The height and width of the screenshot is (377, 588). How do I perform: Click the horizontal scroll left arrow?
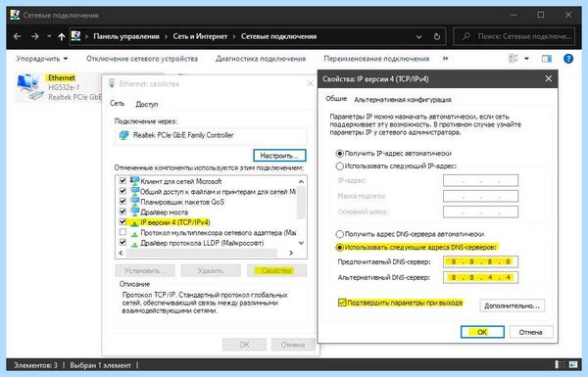(x=121, y=253)
